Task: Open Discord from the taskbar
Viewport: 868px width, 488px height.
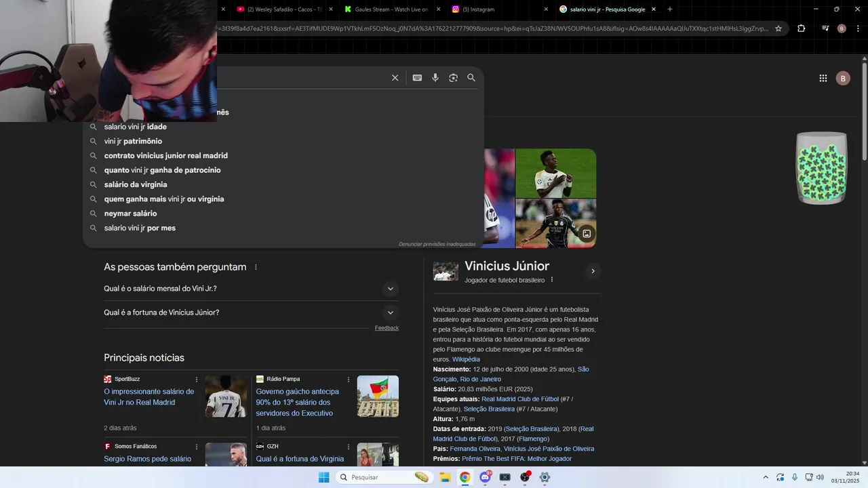Action: click(485, 477)
